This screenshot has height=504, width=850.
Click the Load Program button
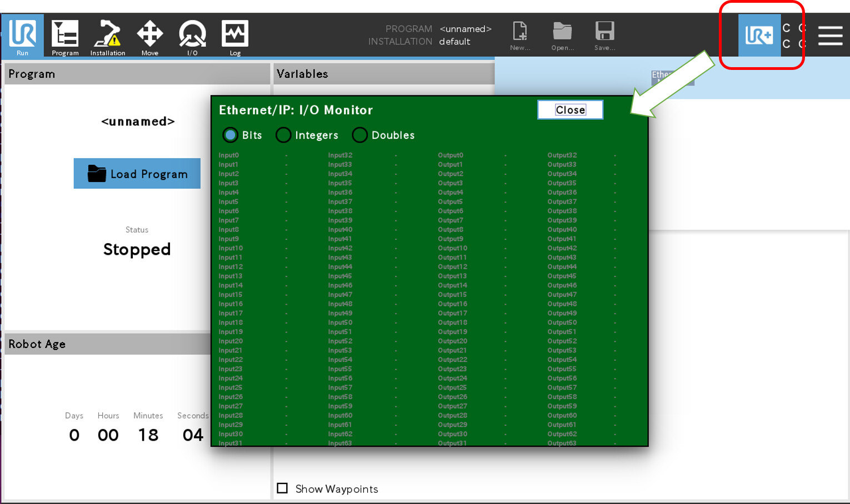[137, 174]
